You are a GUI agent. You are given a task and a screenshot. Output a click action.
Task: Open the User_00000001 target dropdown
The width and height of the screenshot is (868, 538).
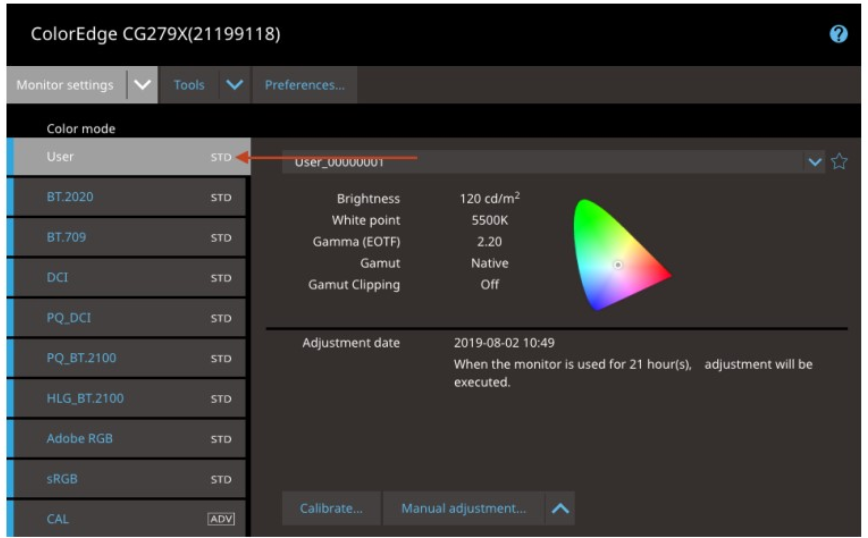814,162
